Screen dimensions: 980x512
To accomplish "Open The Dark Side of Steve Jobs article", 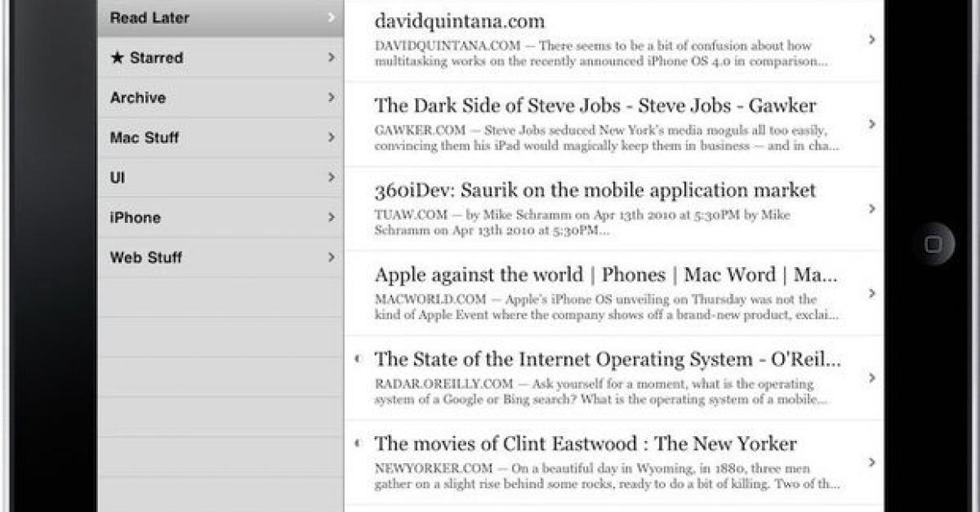I will (x=614, y=124).
